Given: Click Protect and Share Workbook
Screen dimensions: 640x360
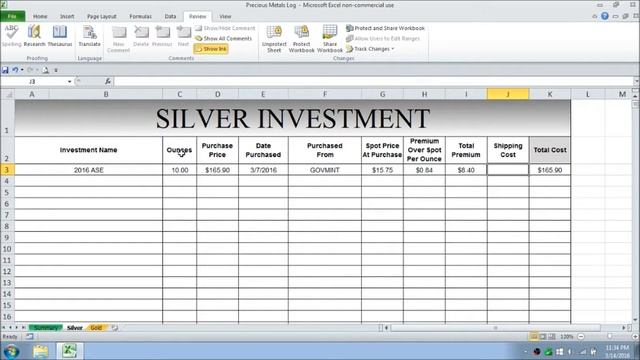Looking at the screenshot, I should (385, 28).
